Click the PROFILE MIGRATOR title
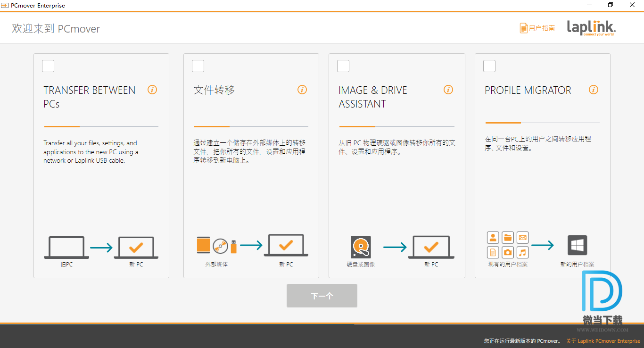 pos(528,90)
